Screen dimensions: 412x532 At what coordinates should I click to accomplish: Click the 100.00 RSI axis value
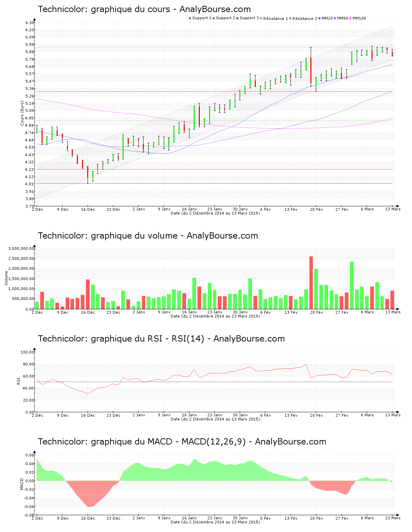27,352
